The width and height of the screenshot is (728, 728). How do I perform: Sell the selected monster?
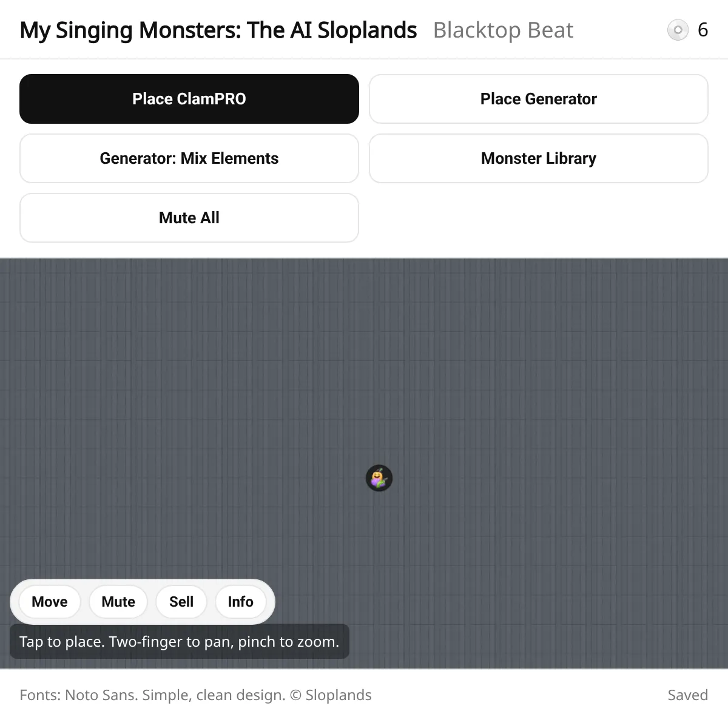click(181, 602)
